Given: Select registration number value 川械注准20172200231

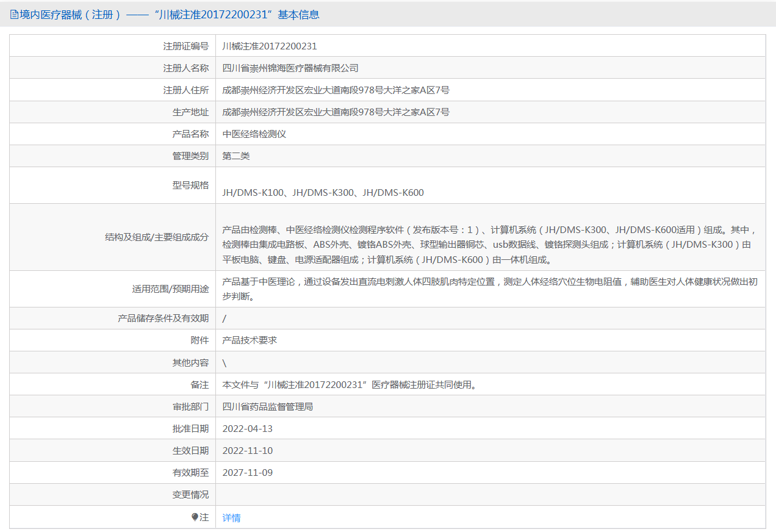Looking at the screenshot, I should click(x=270, y=46).
